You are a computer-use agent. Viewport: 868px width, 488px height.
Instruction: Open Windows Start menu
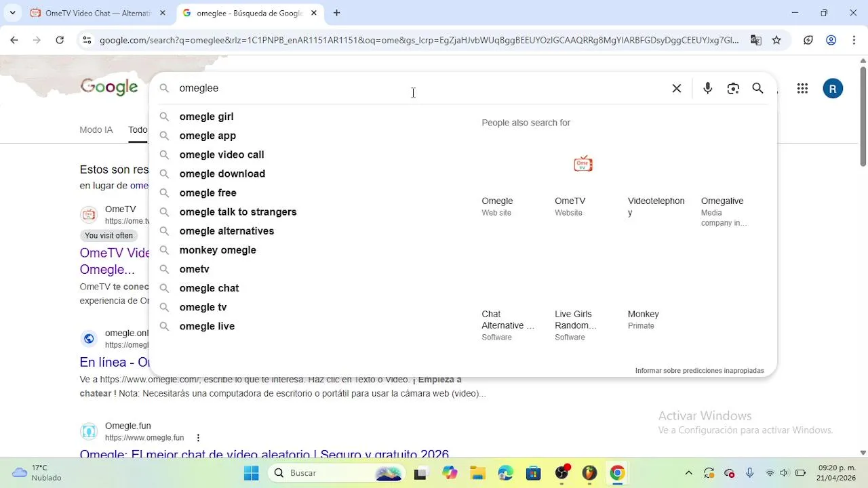251,473
